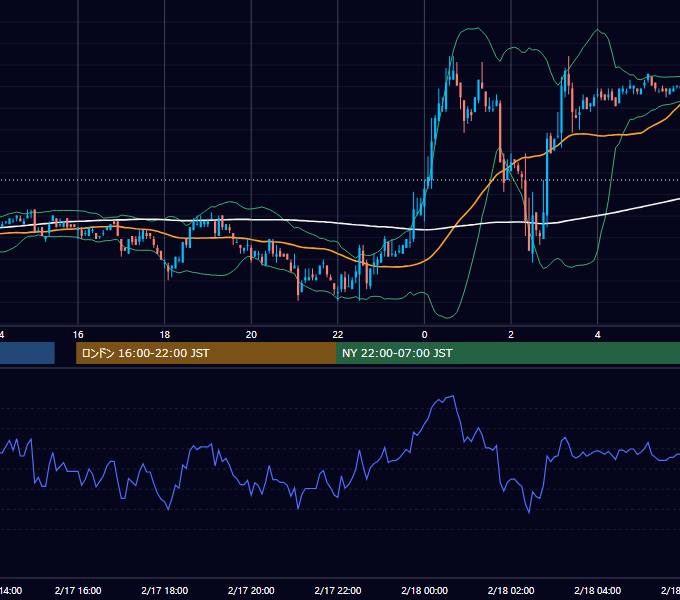680x600 pixels.
Task: Click the 2/18 02:00 time label
Action: (x=511, y=590)
